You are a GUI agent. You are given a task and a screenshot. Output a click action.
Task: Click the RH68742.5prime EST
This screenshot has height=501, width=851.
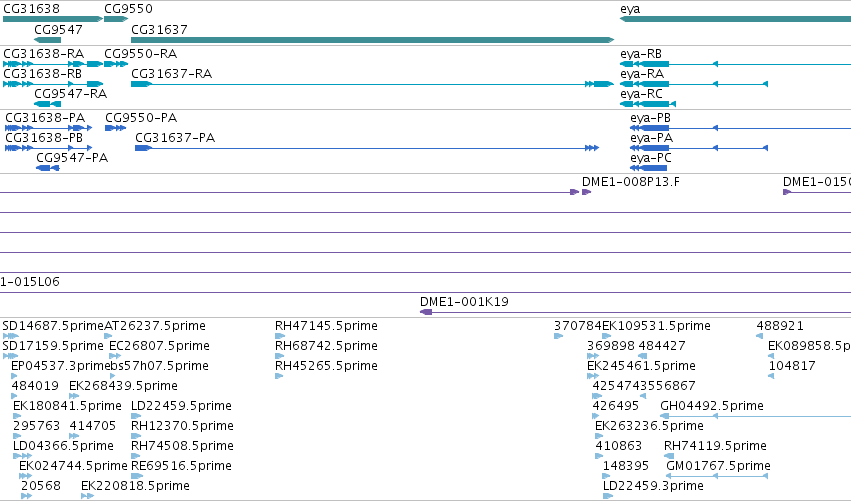pos(326,345)
